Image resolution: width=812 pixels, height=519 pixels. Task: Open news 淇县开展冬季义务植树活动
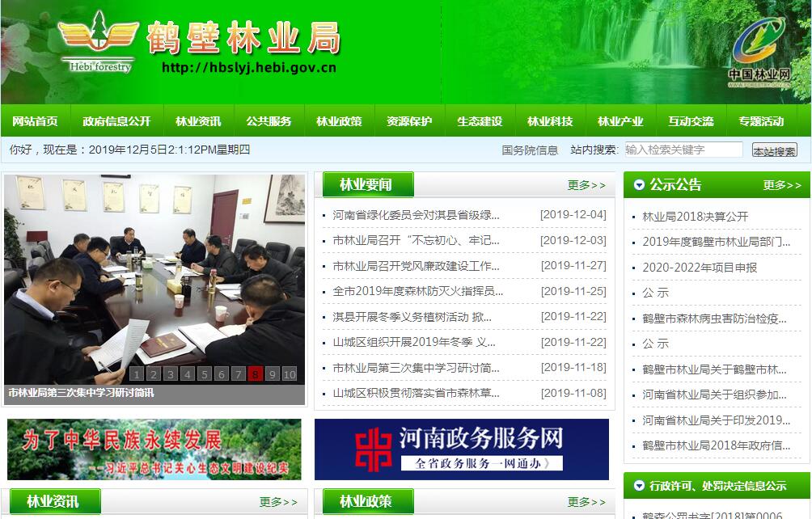[412, 317]
